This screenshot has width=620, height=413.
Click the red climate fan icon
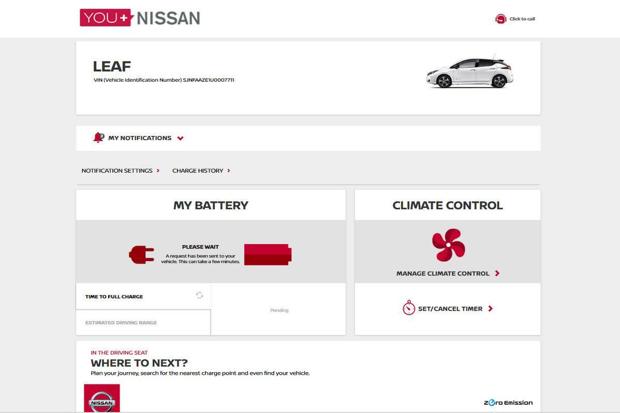pos(448,245)
